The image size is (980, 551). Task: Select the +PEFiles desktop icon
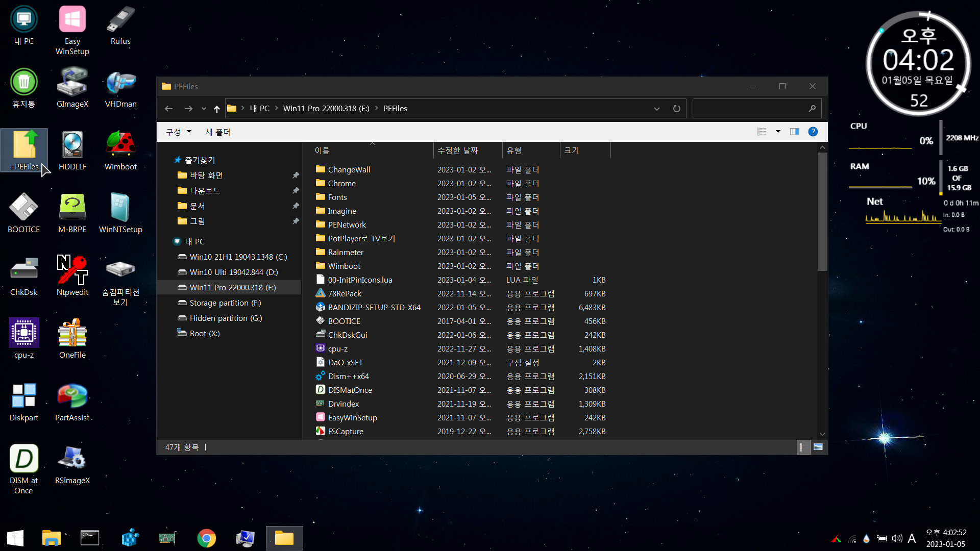(24, 151)
